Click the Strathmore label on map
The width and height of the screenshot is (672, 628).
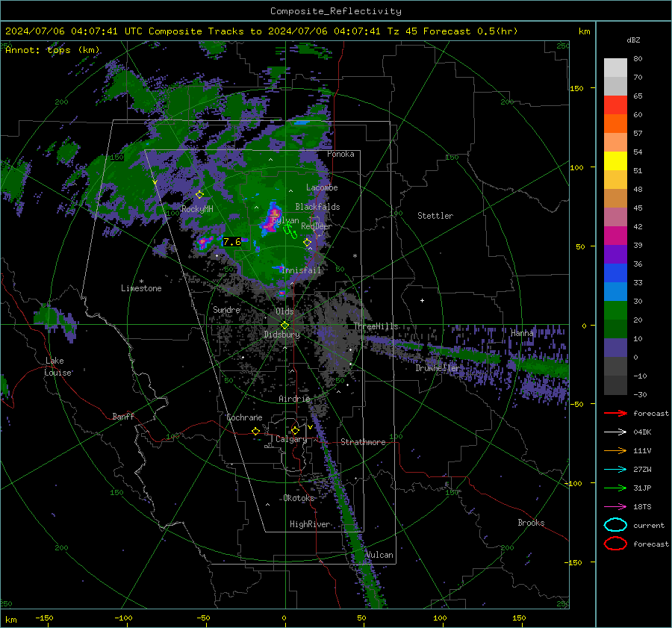point(363,442)
